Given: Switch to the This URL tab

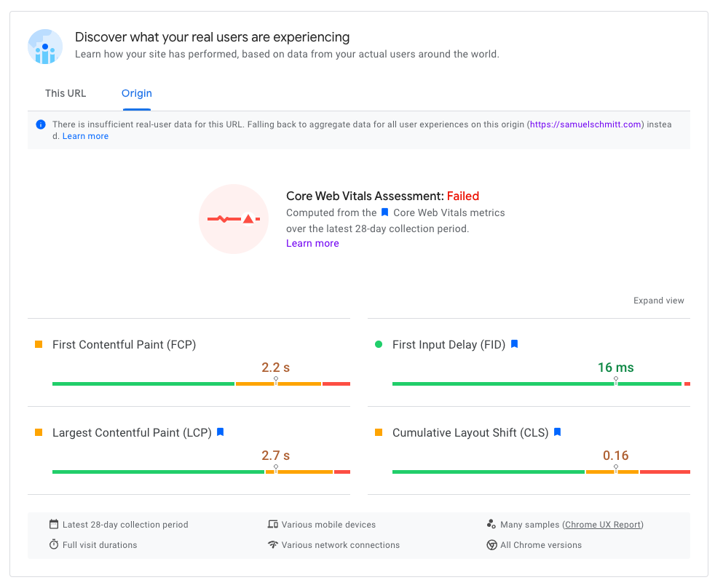Looking at the screenshot, I should point(66,94).
